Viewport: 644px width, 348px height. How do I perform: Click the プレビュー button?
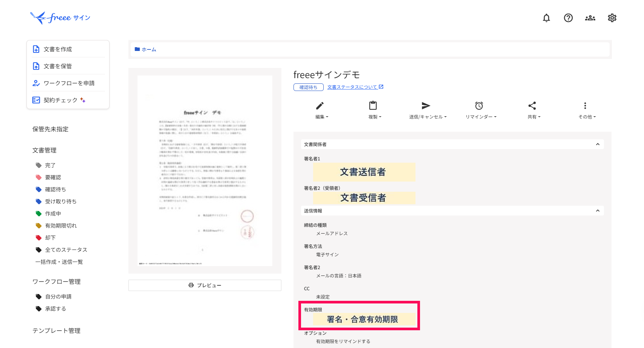[205, 285]
